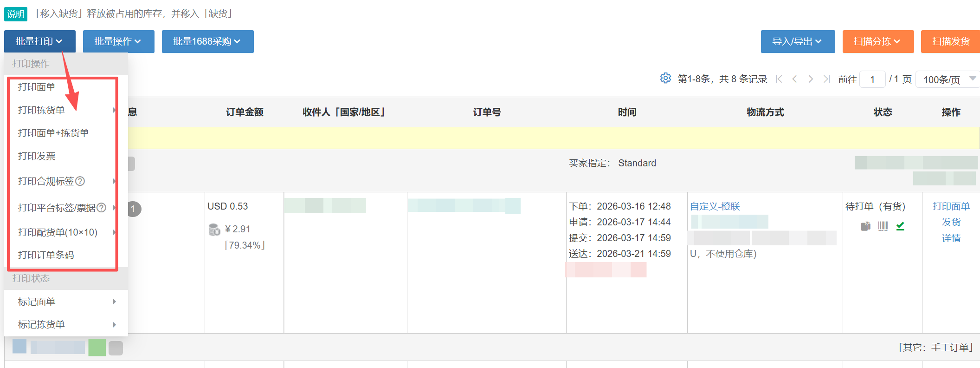Open the column settings gear icon
The height and width of the screenshot is (368, 980).
[665, 78]
